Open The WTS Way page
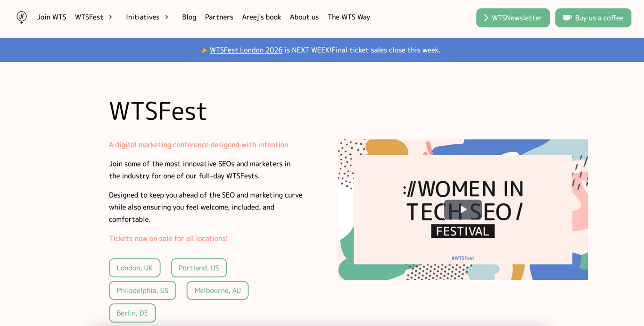The image size is (644, 326). (x=349, y=17)
